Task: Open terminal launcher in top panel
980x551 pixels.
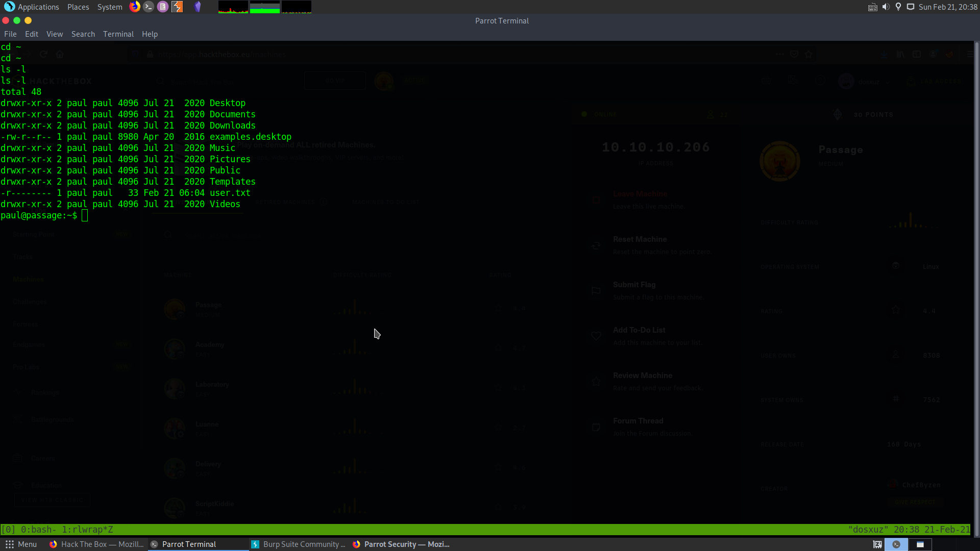Action: (149, 7)
